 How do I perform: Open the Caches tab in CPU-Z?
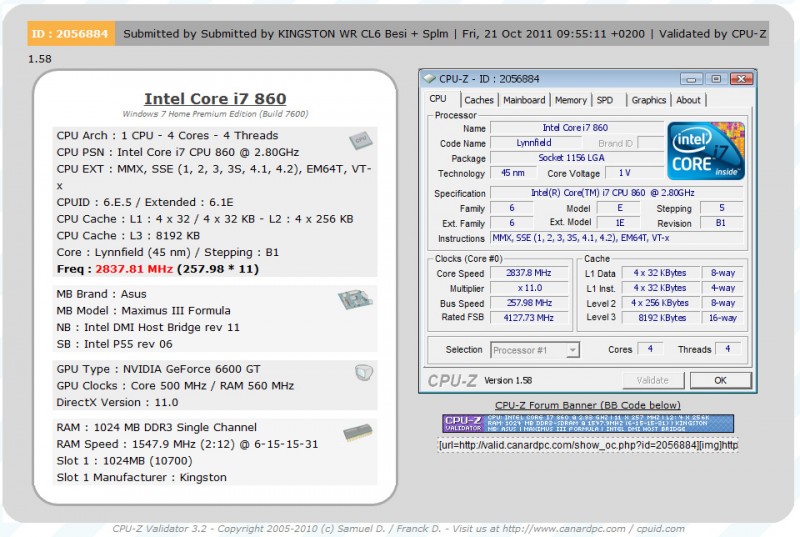pos(479,100)
